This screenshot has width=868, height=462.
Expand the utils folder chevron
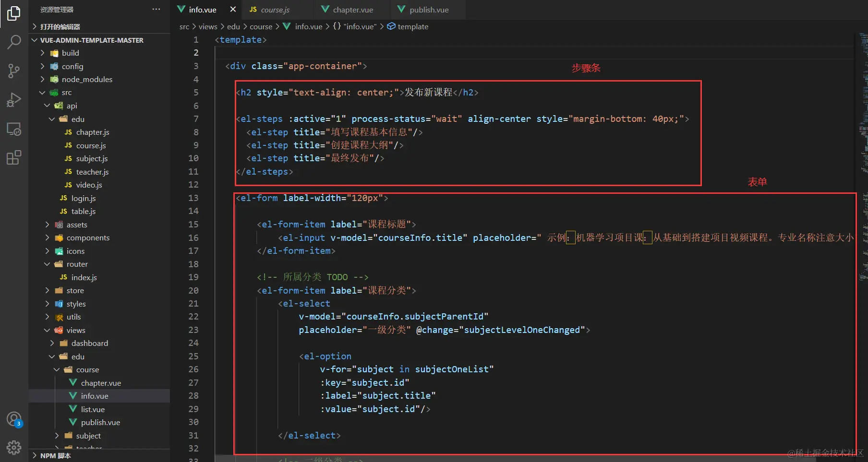point(47,317)
